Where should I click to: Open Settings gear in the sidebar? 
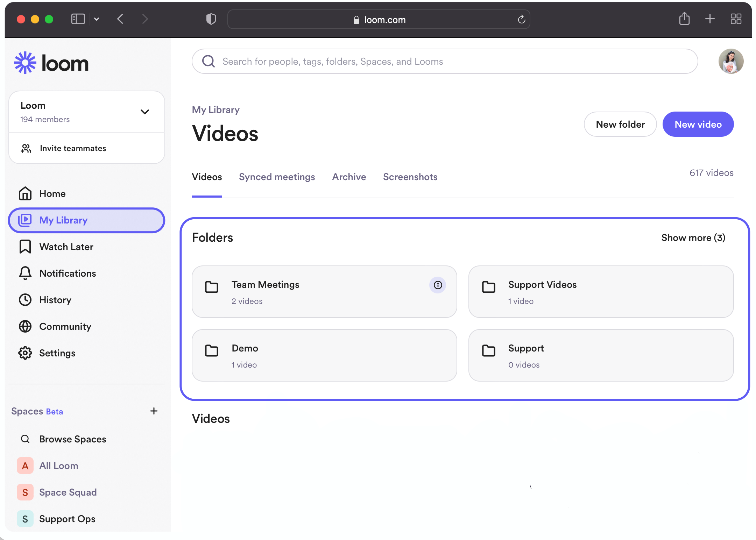57,353
